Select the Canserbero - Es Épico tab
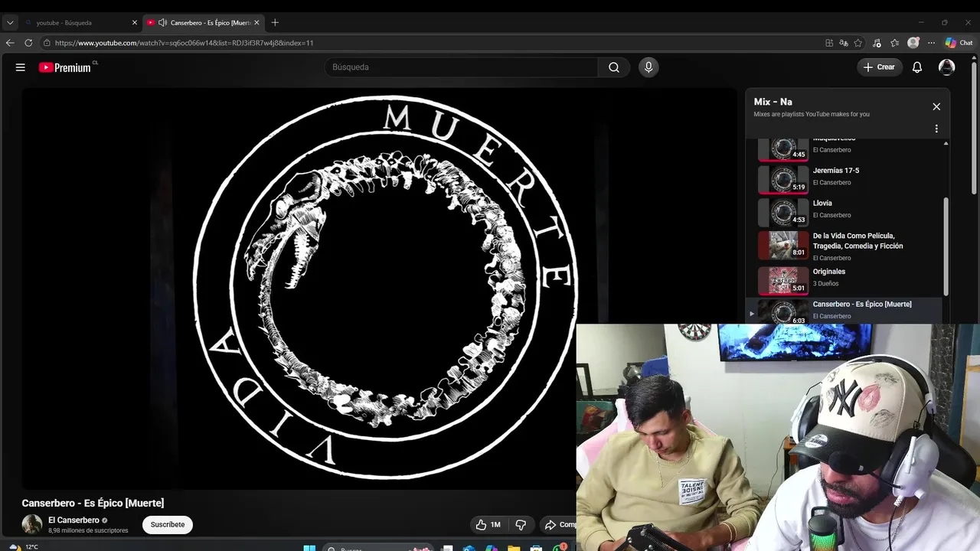 [204, 23]
